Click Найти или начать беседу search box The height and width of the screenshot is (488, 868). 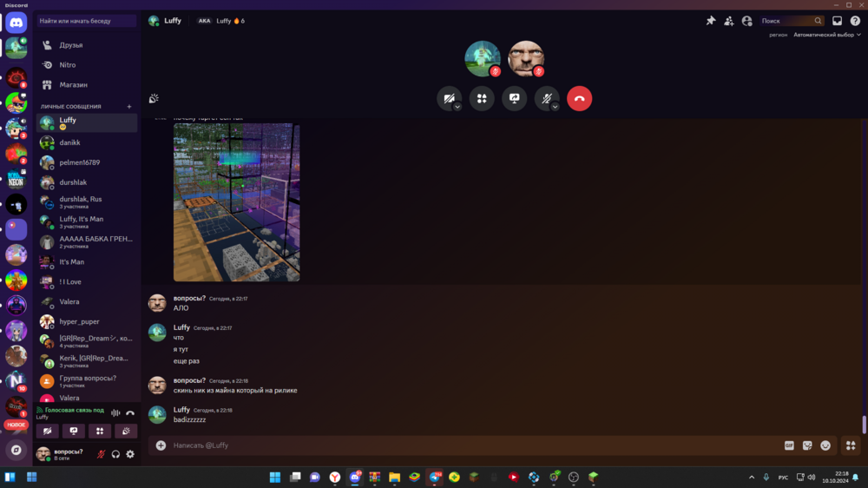tap(86, 21)
